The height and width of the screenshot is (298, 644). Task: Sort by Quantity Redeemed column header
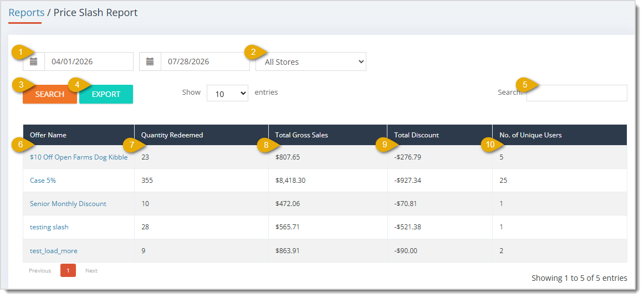point(201,135)
